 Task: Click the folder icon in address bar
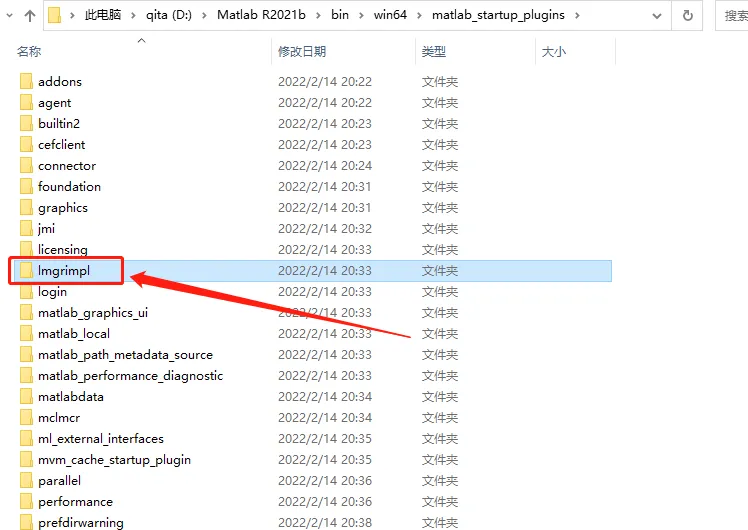point(54,15)
